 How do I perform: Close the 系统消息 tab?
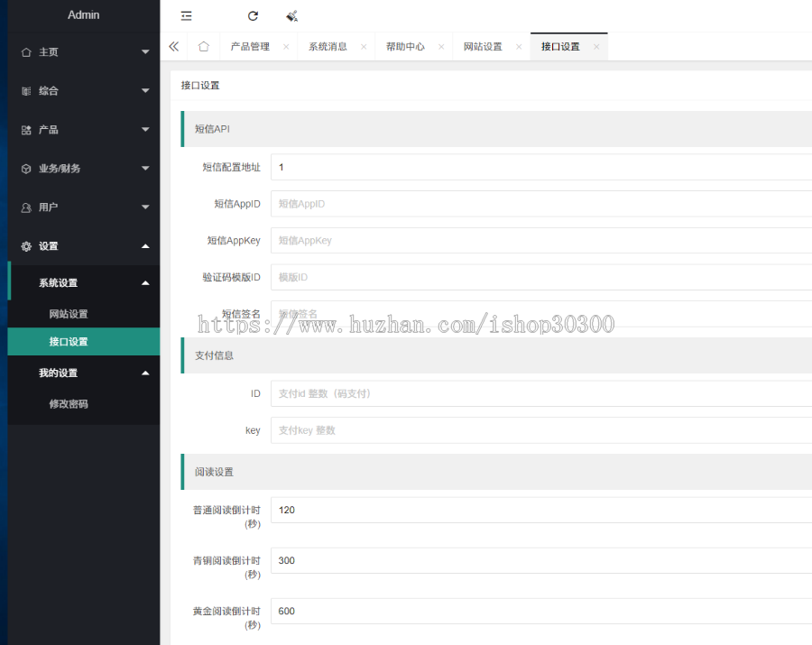point(364,47)
